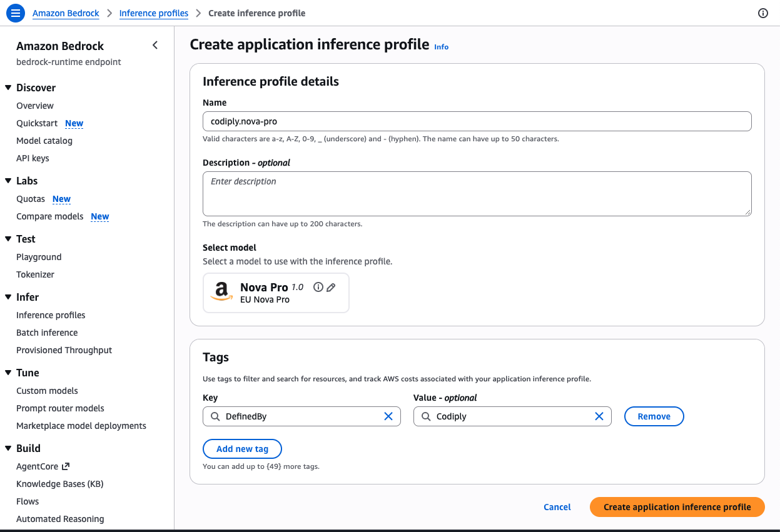This screenshot has width=780, height=532.
Task: Click search icon in Key field
Action: 215,416
